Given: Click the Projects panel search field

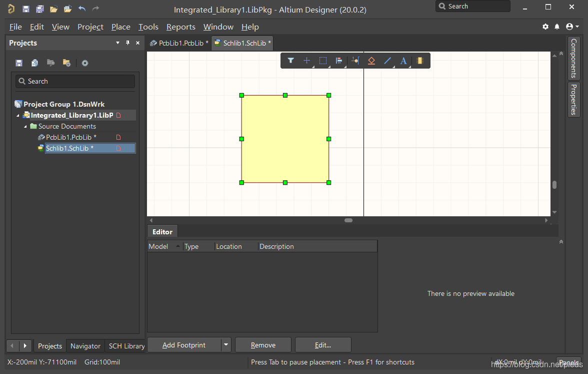Looking at the screenshot, I should 75,81.
